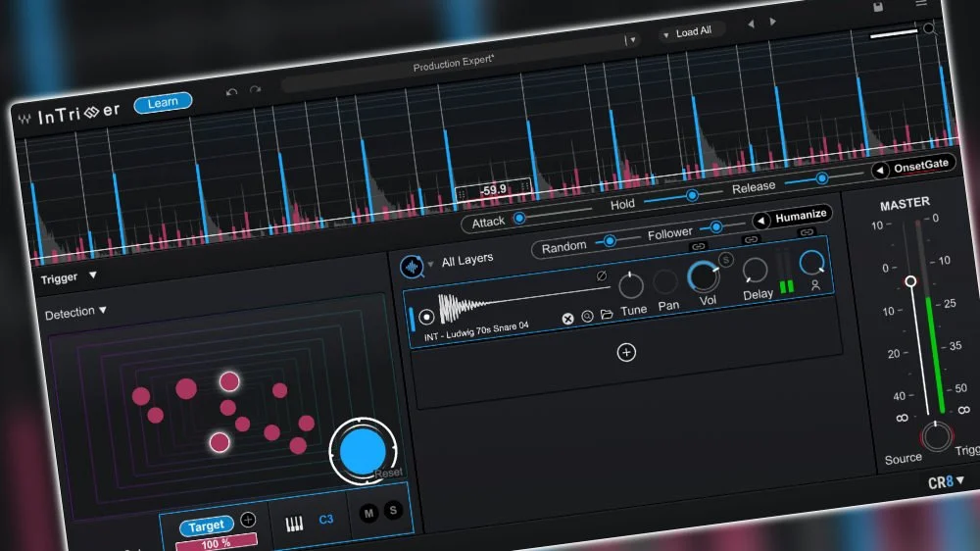This screenshot has height=551, width=980.
Task: Activate the Ludwig snare layer radio button
Action: point(426,317)
